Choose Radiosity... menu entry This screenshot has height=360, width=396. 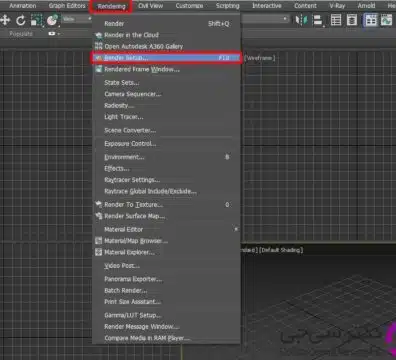pos(166,105)
